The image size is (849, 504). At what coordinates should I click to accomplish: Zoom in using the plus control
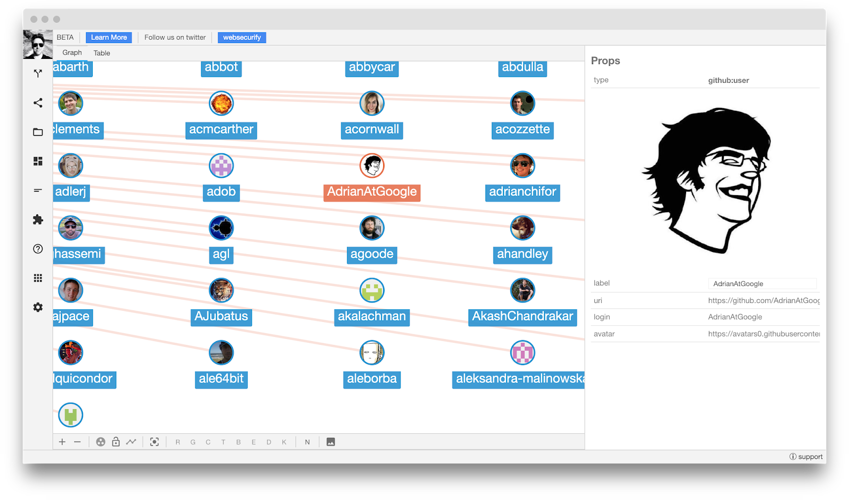tap(62, 441)
